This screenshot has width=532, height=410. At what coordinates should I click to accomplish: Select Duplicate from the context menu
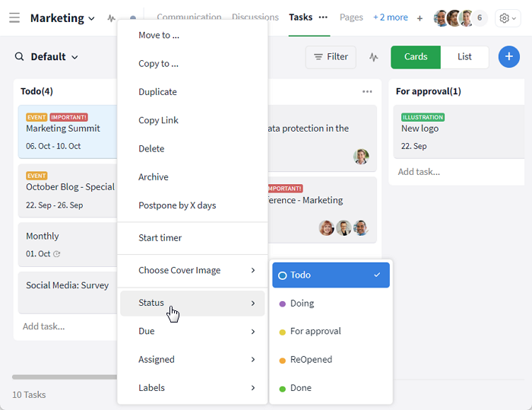click(x=157, y=92)
